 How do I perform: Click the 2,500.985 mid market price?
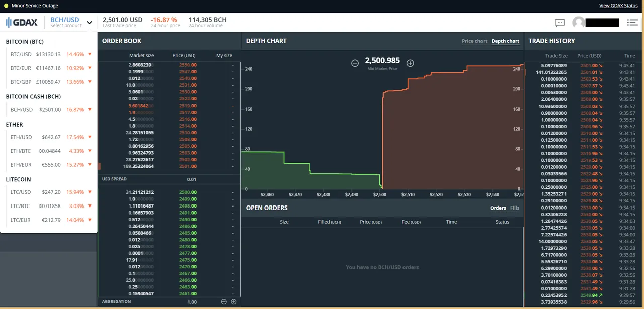(x=382, y=60)
